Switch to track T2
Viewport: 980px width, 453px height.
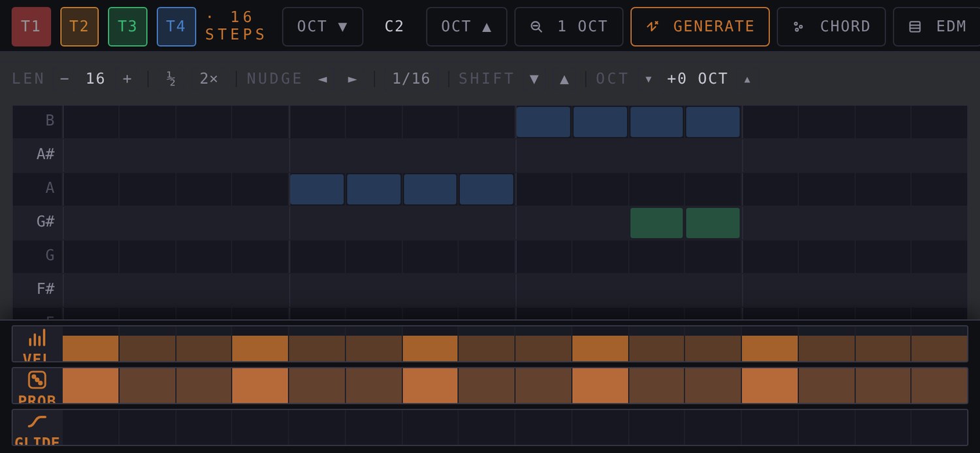pos(80,27)
